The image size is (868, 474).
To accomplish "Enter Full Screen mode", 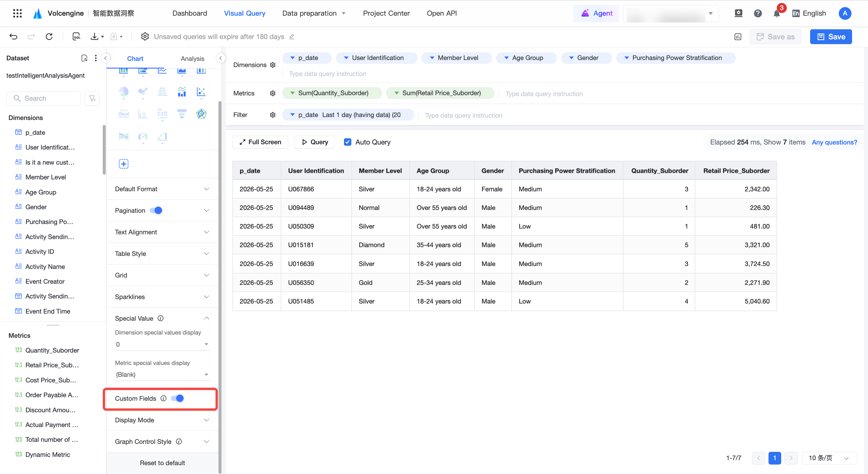I will pyautogui.click(x=260, y=142).
